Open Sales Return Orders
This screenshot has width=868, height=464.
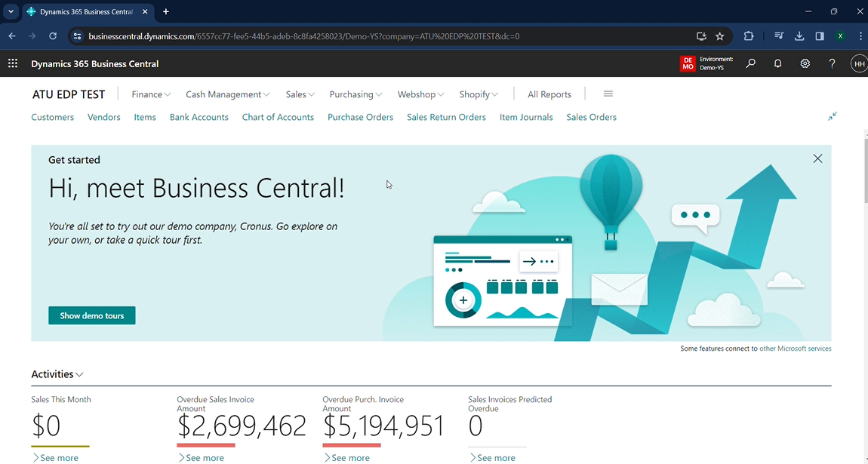click(x=446, y=117)
